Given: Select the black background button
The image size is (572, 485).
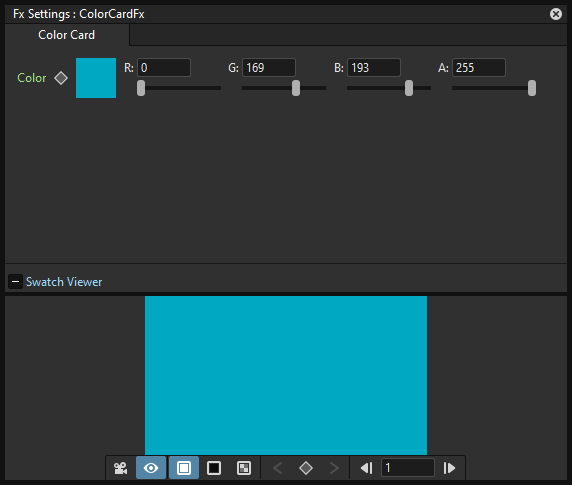Looking at the screenshot, I should coord(214,468).
